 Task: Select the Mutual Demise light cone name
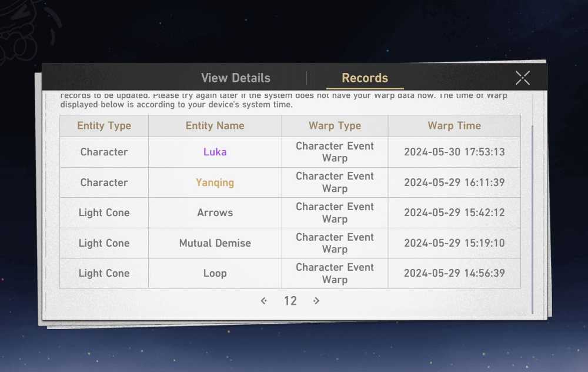tap(215, 243)
